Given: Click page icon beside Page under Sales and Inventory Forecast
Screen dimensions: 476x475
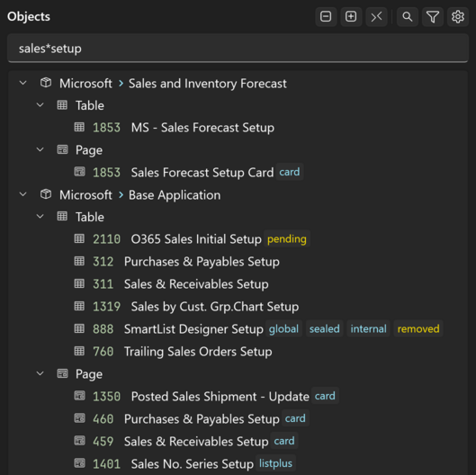Looking at the screenshot, I should (62, 149).
